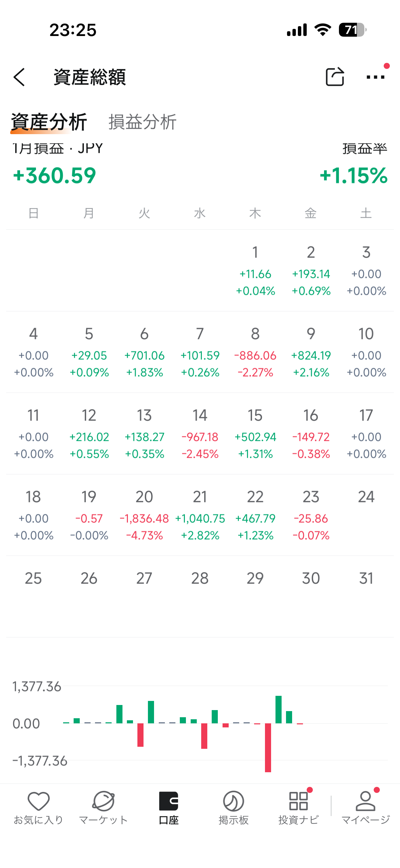Choose day 14 with -967.18
Screen dimensions: 400x868
(200, 434)
